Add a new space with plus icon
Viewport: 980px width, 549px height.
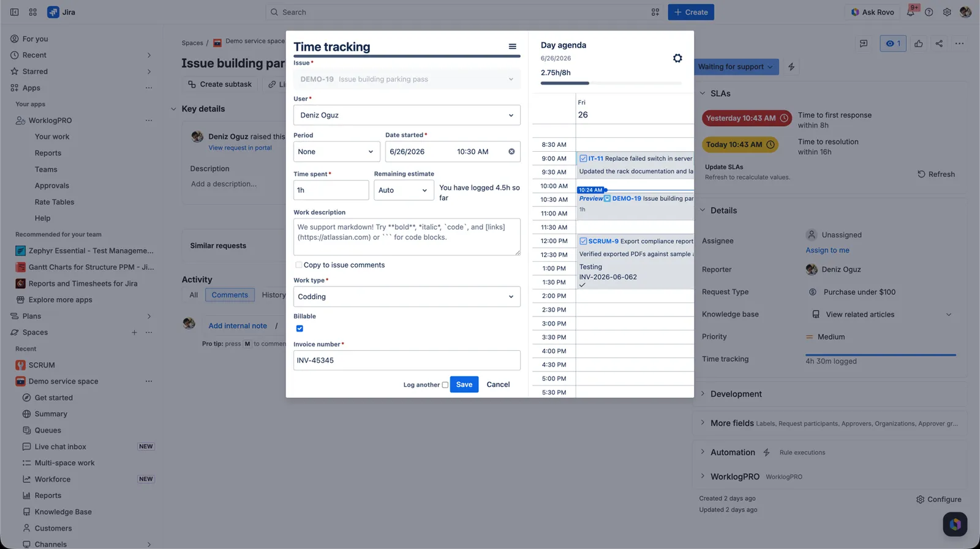134,332
